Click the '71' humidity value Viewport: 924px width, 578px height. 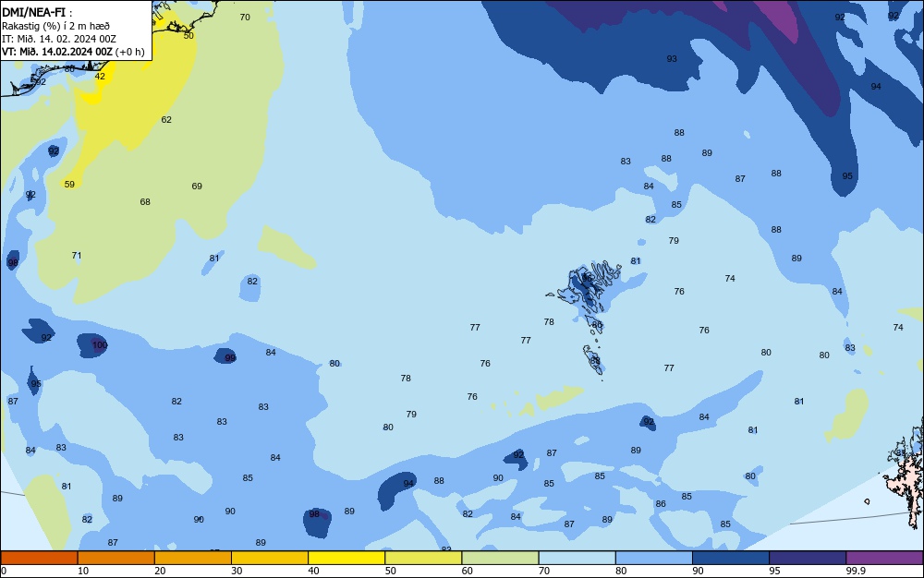tap(77, 256)
